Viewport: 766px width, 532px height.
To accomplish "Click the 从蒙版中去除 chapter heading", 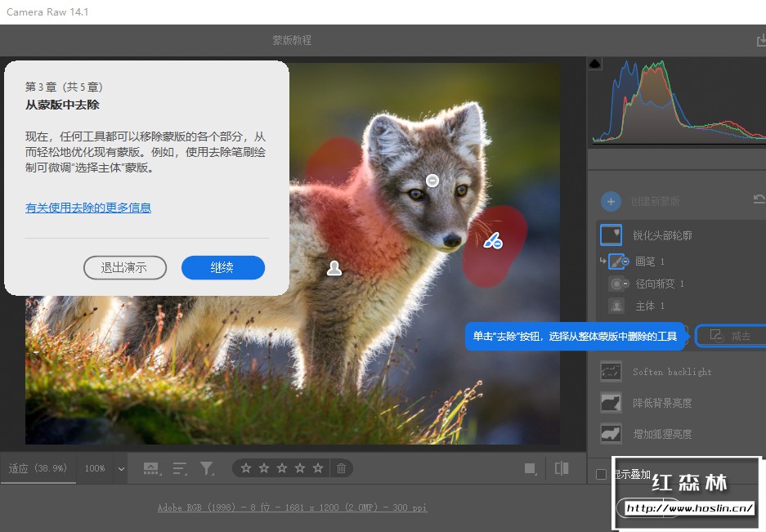I will [62, 105].
